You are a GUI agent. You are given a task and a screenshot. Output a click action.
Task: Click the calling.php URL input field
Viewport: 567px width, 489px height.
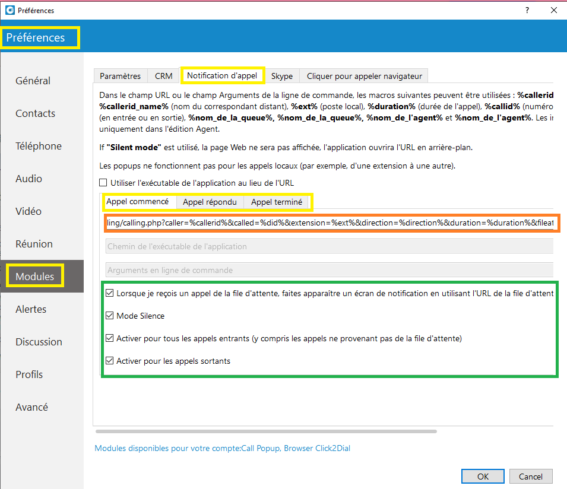click(330, 223)
